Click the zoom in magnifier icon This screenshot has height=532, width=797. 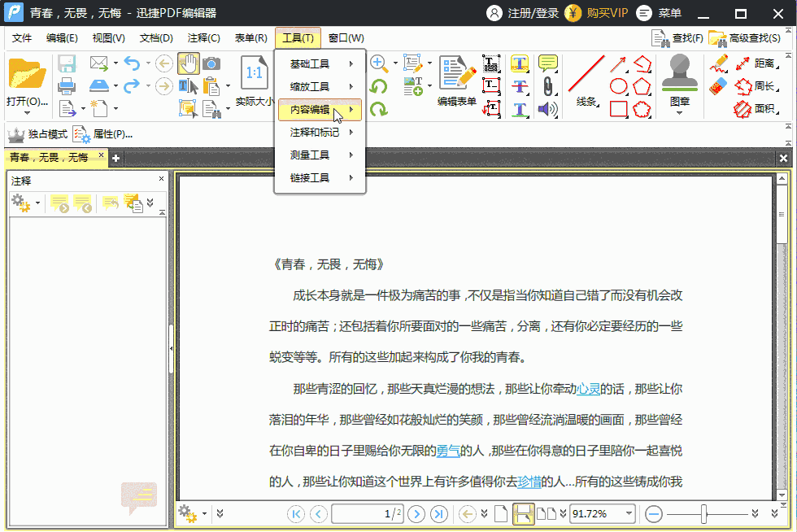[x=379, y=63]
